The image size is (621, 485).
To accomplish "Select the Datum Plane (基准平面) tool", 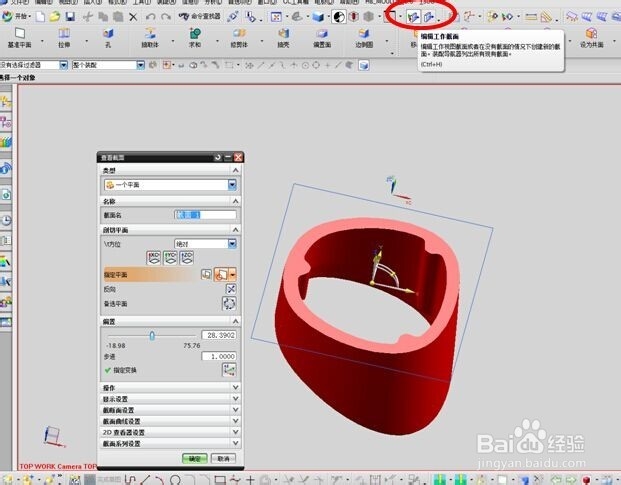I will coord(19,38).
